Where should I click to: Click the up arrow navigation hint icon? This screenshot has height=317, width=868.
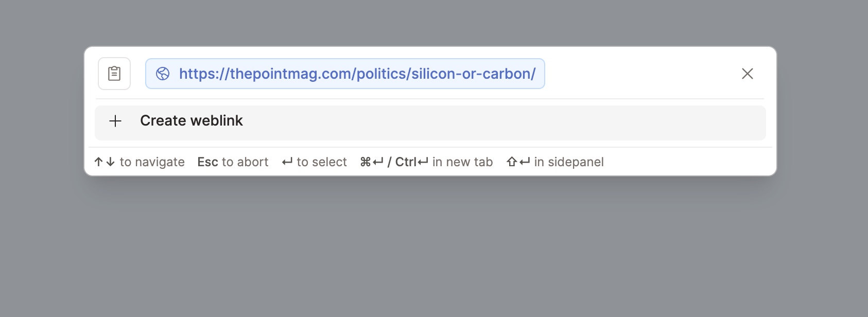[x=99, y=162]
